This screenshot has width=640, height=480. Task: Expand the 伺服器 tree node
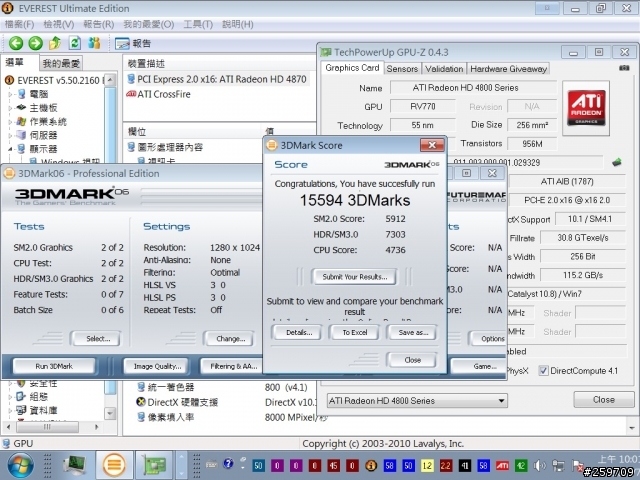pyautogui.click(x=11, y=135)
